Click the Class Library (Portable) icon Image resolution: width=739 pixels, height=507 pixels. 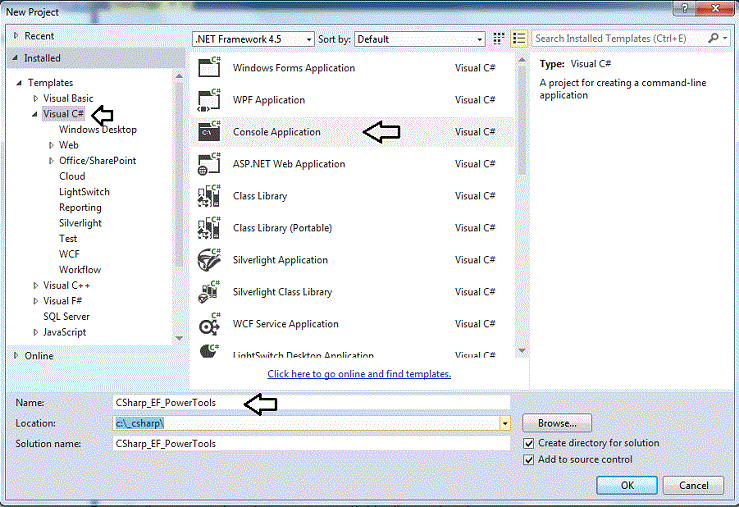209,228
